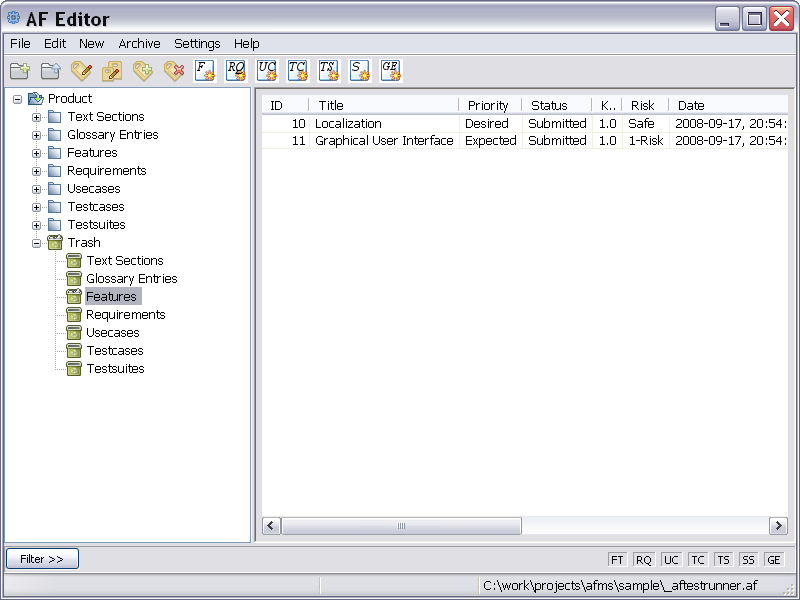Open the Archive menu
The image size is (800, 600).
[x=139, y=43]
